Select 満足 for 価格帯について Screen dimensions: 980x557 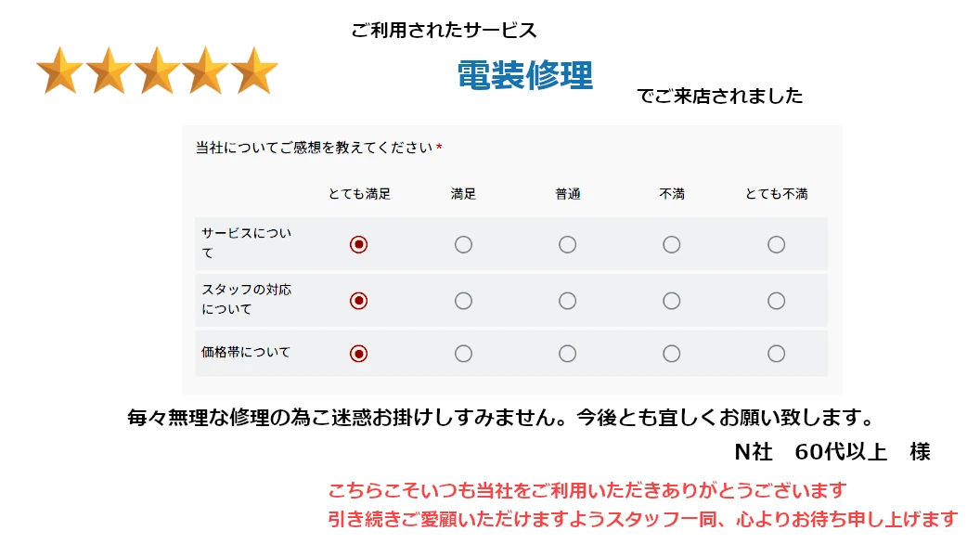click(x=463, y=354)
